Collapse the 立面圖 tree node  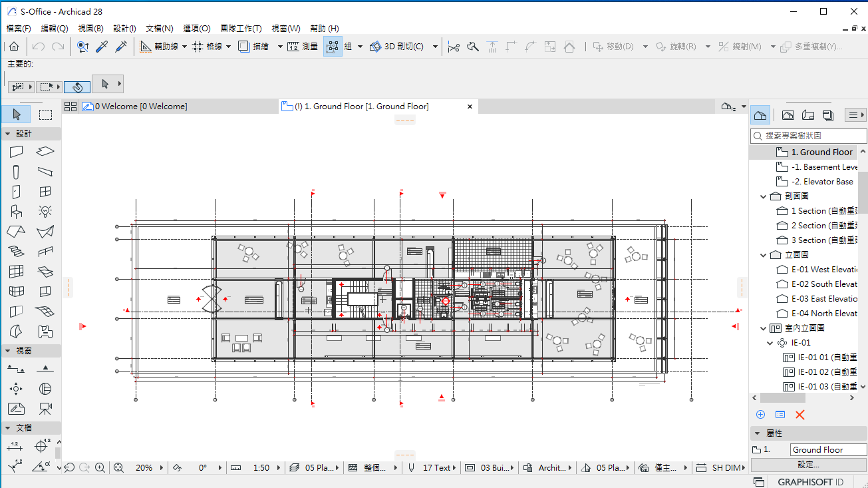pyautogui.click(x=763, y=255)
